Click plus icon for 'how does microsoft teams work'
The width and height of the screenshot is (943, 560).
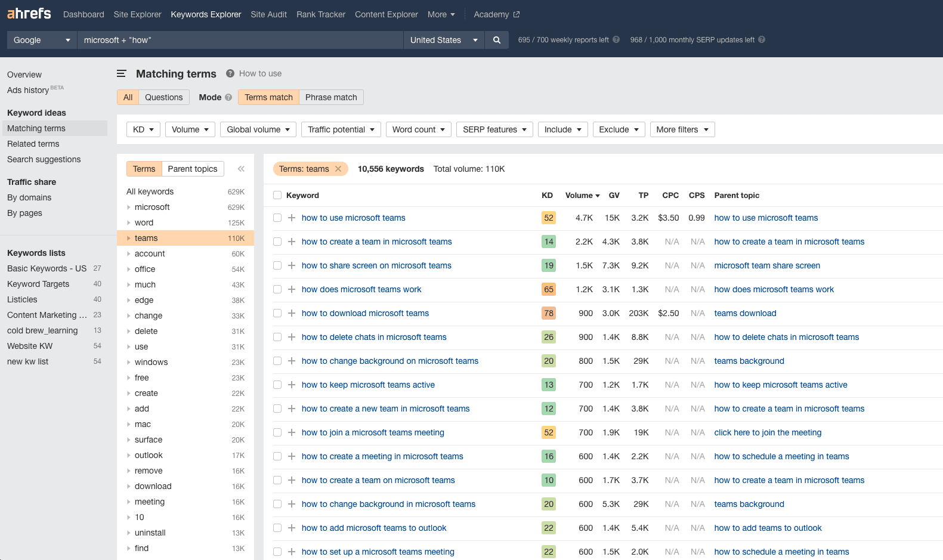(x=292, y=289)
